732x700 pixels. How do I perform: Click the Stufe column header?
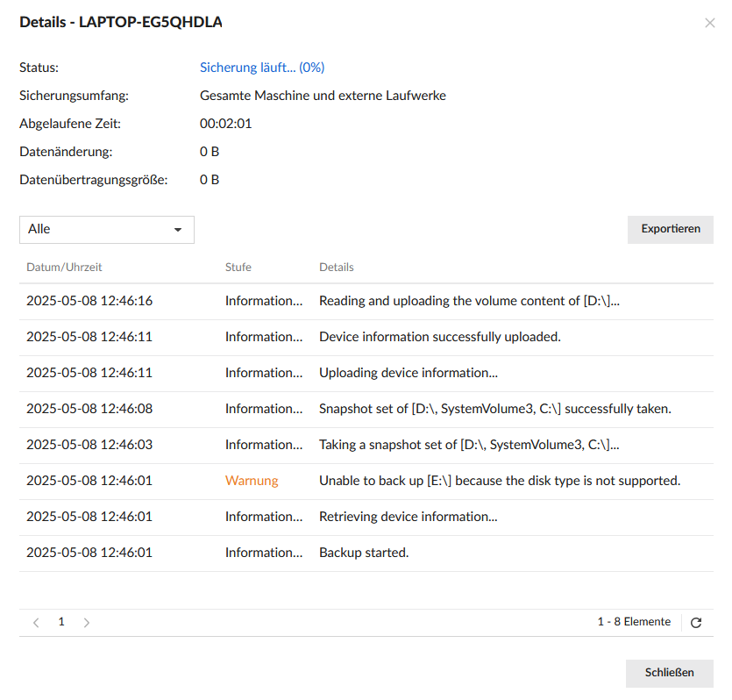(x=238, y=268)
